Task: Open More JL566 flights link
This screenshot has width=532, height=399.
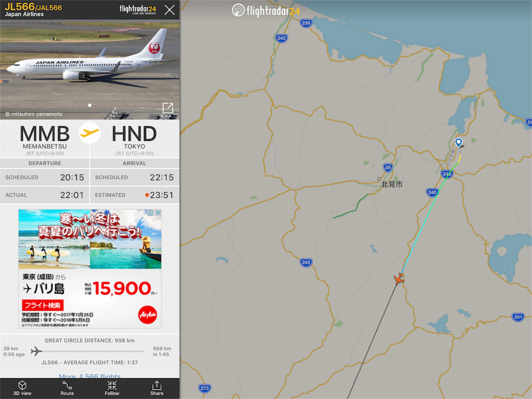Action: tap(89, 376)
